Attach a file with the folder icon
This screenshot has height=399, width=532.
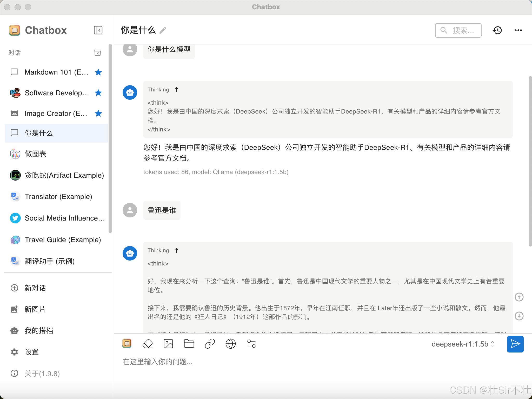click(189, 344)
